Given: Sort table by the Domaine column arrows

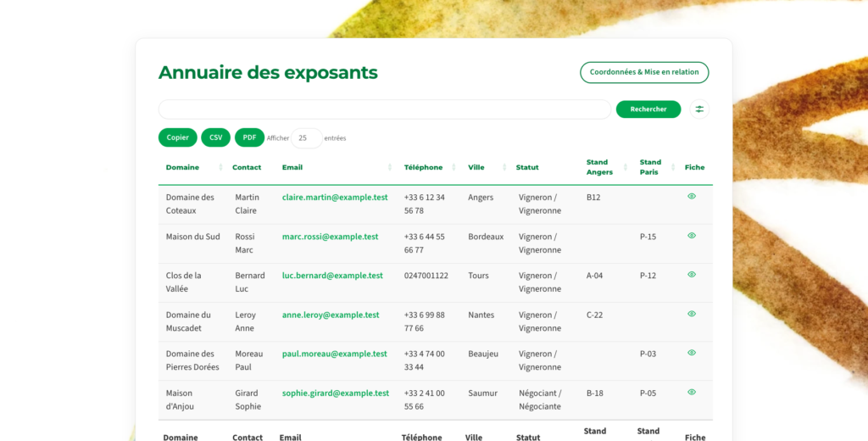Looking at the screenshot, I should 220,167.
